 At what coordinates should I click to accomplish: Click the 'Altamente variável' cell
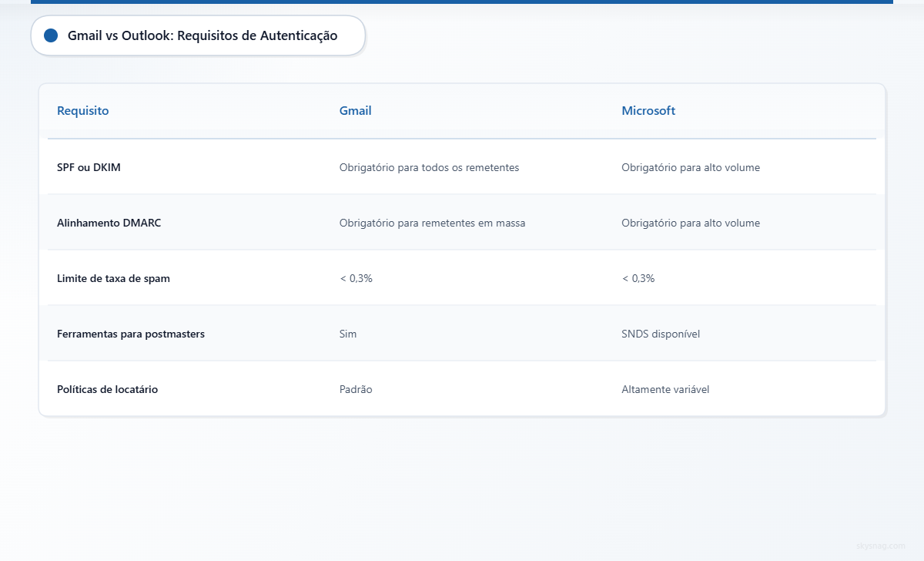coord(665,389)
